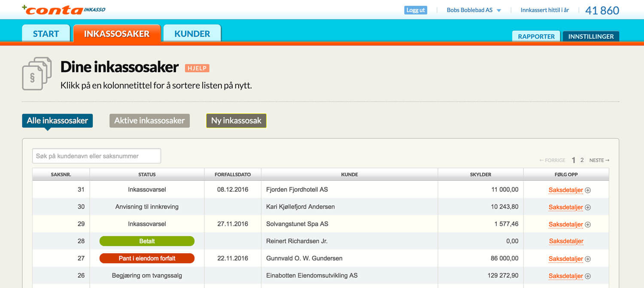644x288 pixels.
Task: Sort by SAKSNR. column header
Action: coord(61,175)
